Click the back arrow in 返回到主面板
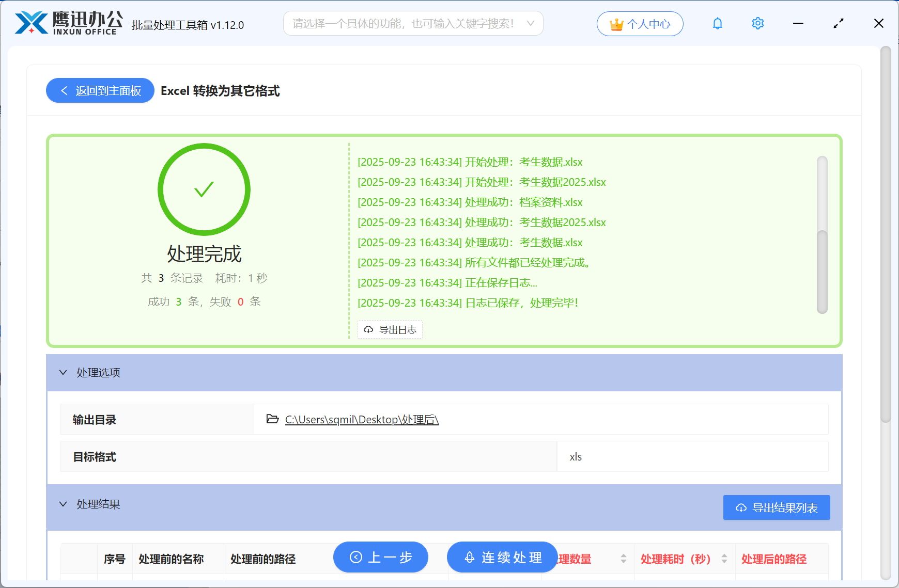 click(x=64, y=90)
